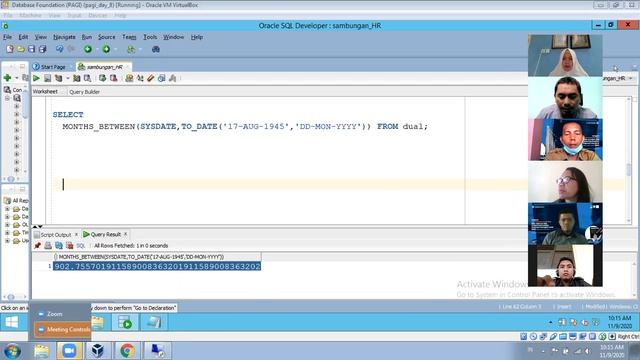Click the SQL History icon in worksheet toolbar
Image resolution: width=640 pixels, height=360 pixels.
point(162,78)
